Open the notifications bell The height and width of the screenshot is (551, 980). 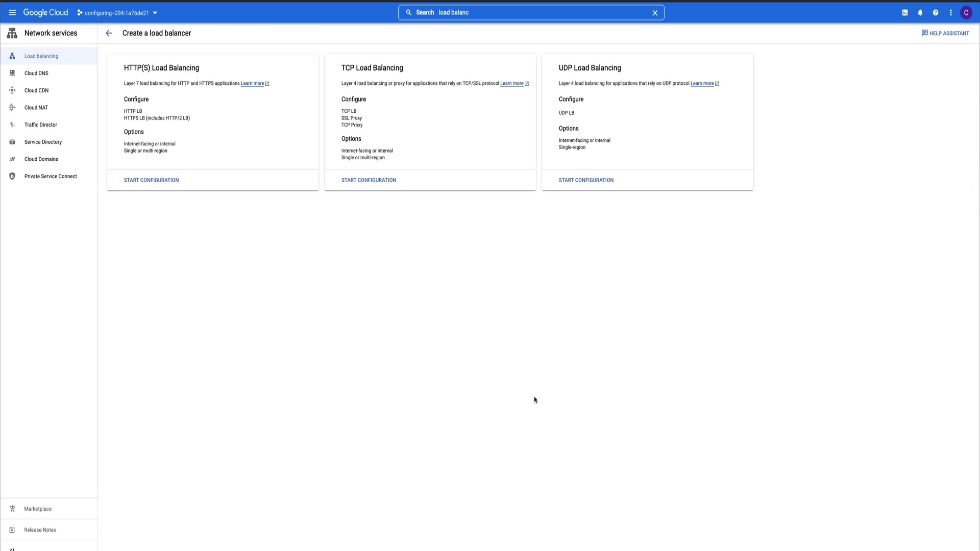click(920, 13)
